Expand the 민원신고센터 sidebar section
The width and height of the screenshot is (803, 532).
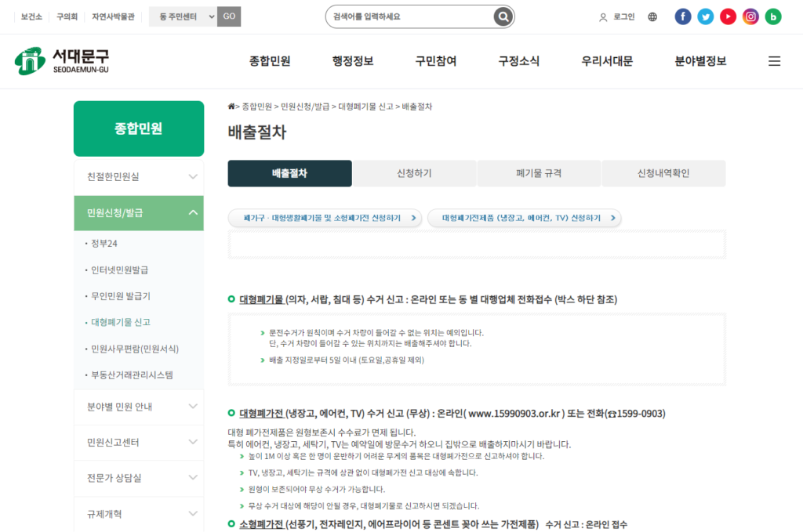139,443
